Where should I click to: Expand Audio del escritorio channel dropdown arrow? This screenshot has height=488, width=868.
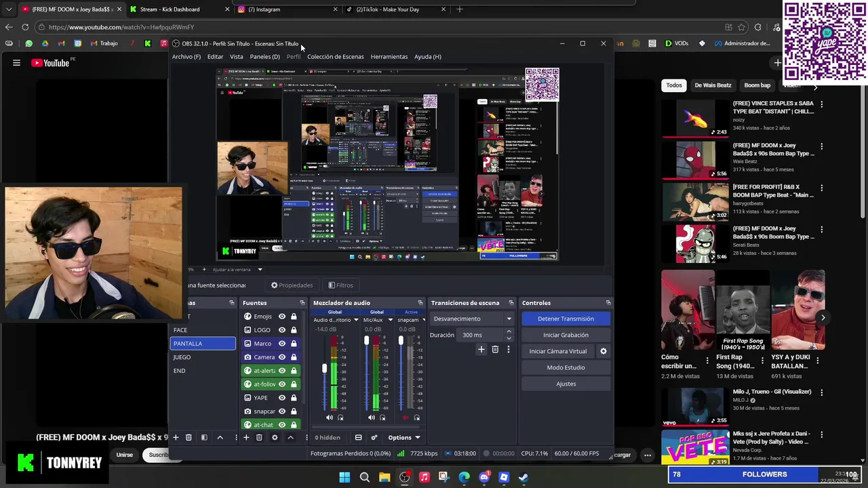(355, 320)
